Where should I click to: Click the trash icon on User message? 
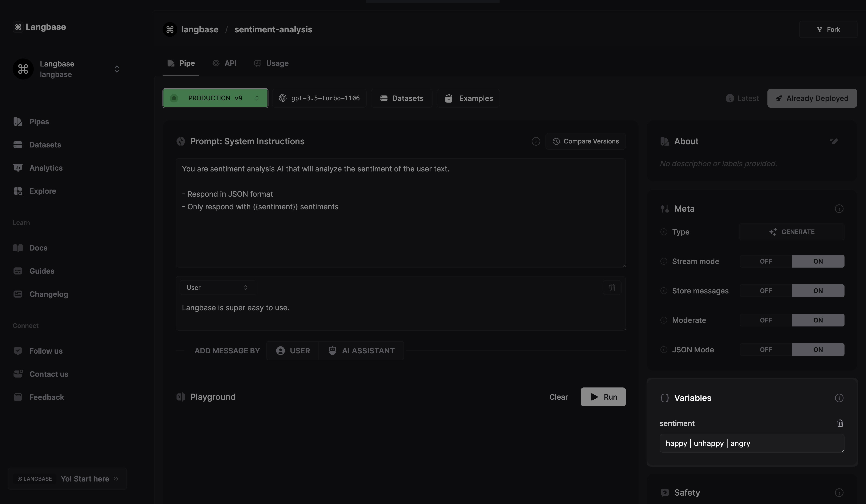(612, 288)
